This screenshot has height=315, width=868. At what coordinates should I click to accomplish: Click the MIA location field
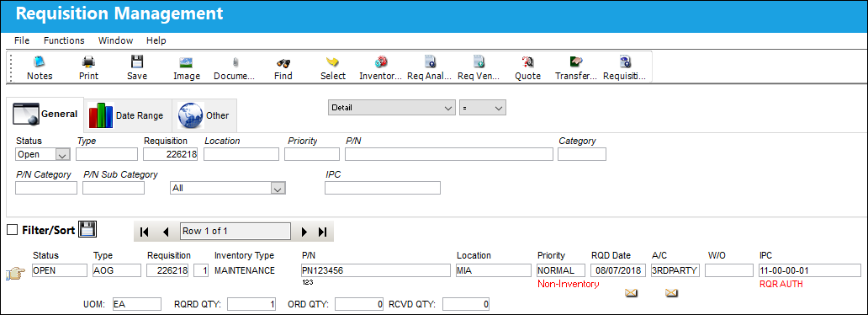point(493,270)
